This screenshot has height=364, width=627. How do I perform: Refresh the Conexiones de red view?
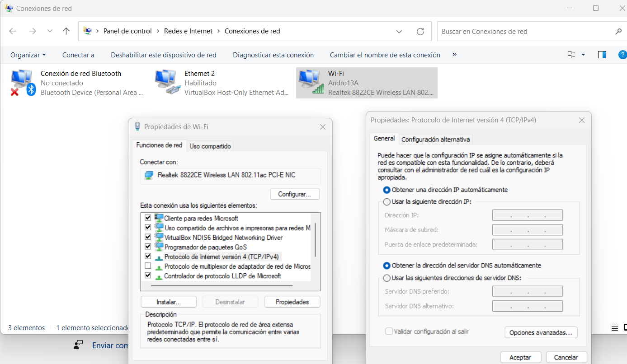pos(420,32)
